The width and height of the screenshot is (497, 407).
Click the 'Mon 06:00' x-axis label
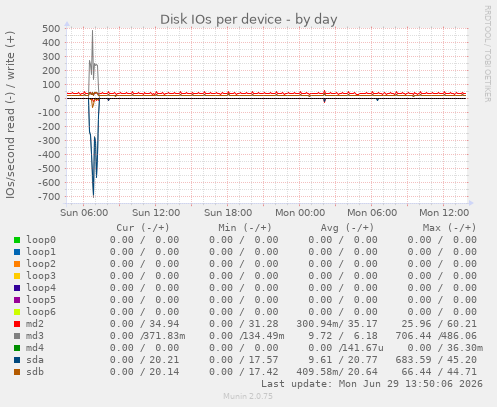(372, 213)
